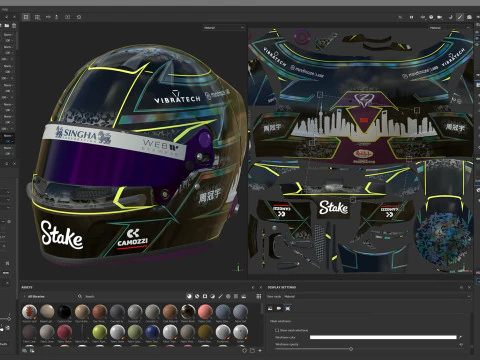
Task: Open the 2D viewport Material channel dropdown
Action: point(449,28)
